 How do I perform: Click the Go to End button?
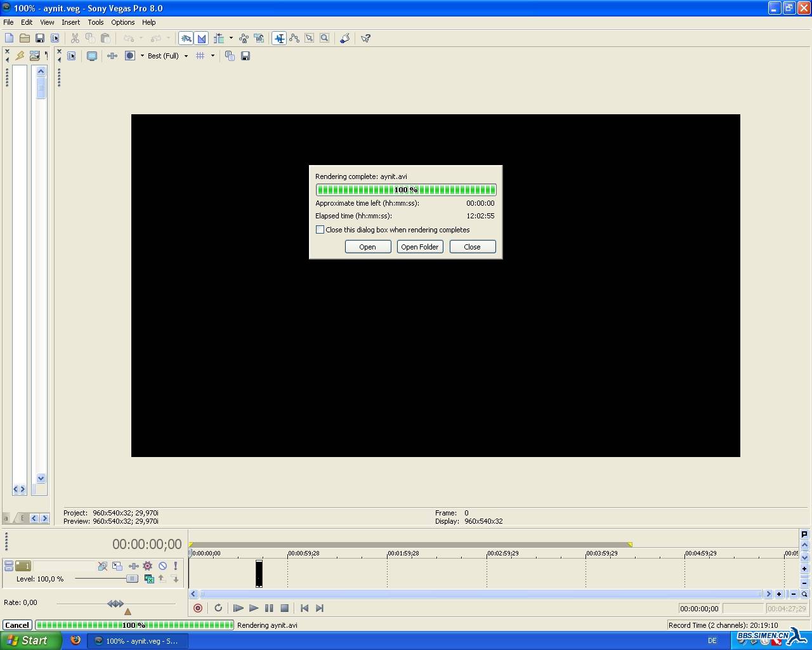click(x=320, y=608)
